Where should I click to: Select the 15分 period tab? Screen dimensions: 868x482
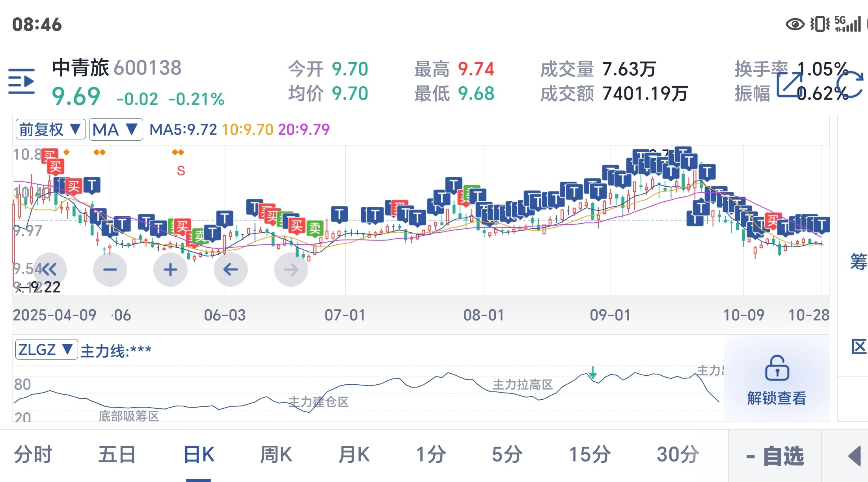coord(590,455)
